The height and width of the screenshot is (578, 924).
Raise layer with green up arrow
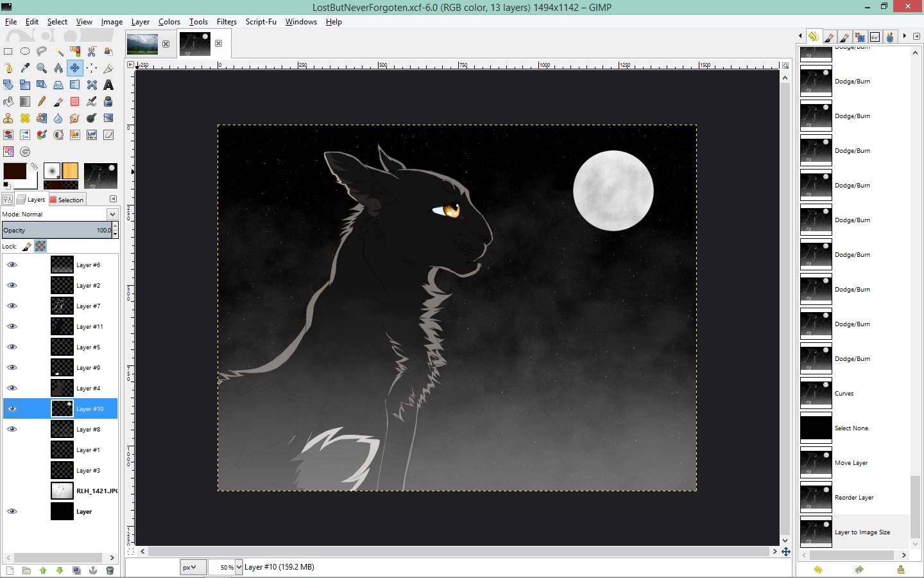coord(43,570)
